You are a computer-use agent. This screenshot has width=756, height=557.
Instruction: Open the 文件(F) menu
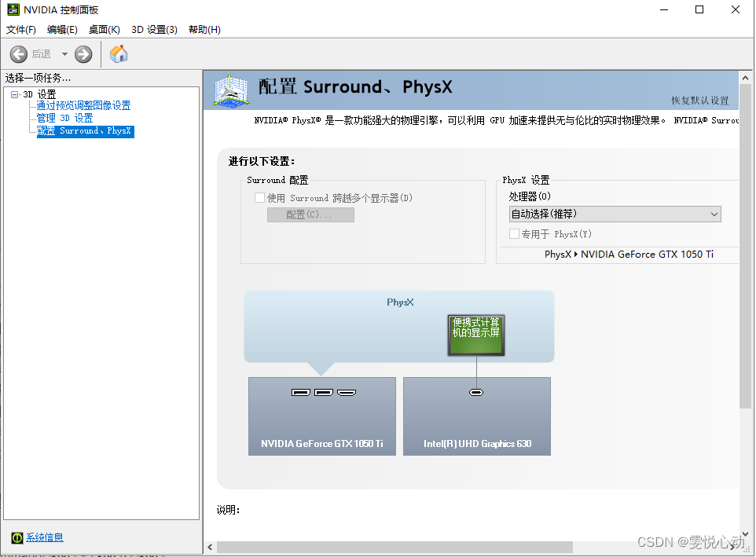pos(20,29)
